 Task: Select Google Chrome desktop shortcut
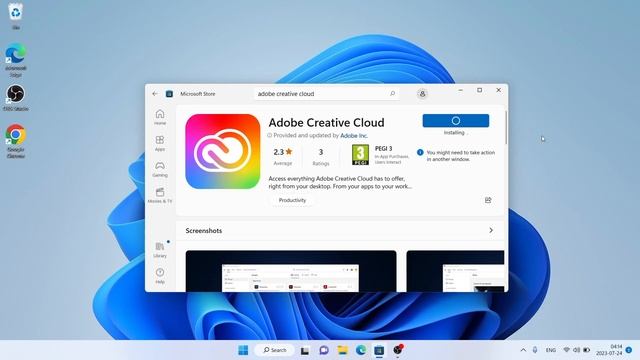click(x=16, y=141)
